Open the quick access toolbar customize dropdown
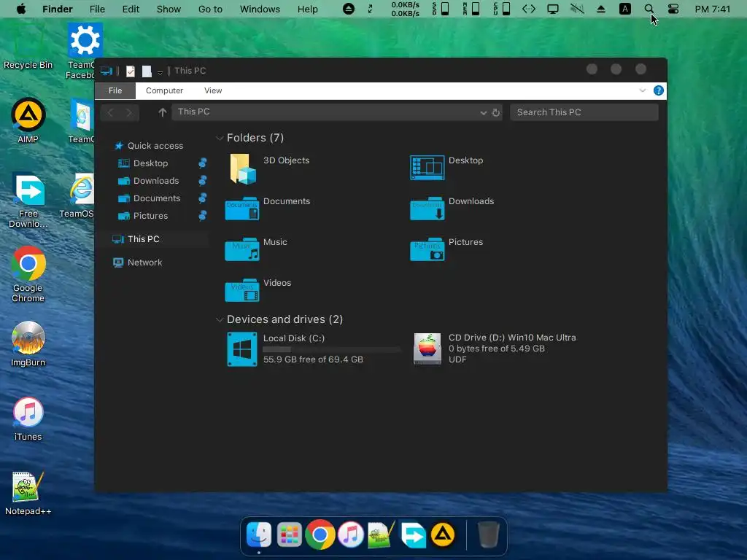 click(160, 72)
